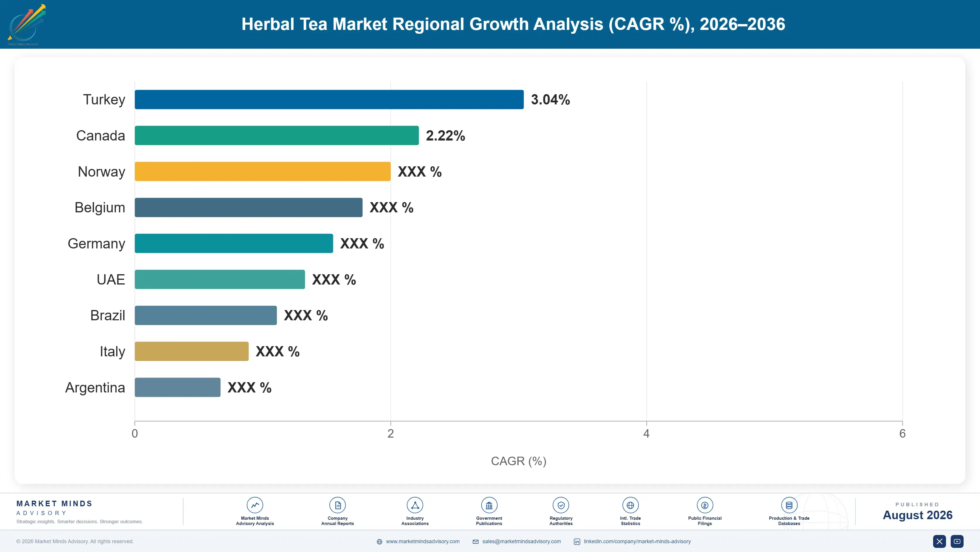Select the orange Norway bar
Screen dimensions: 980x552
(263, 171)
